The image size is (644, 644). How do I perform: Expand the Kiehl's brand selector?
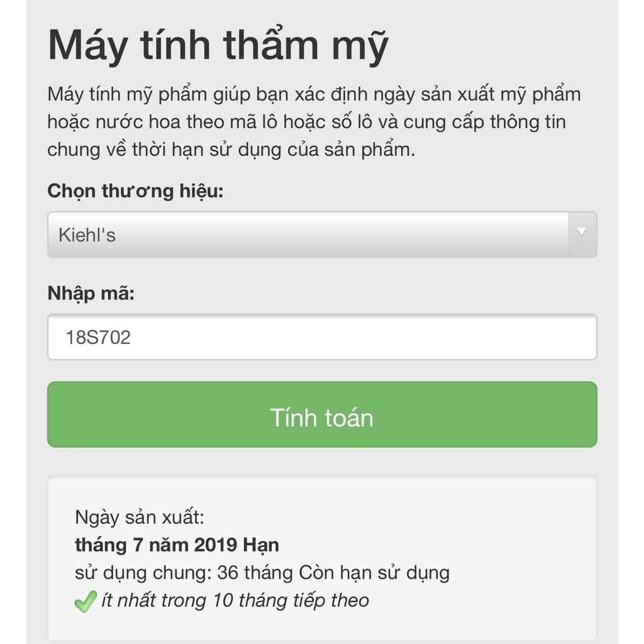click(322, 235)
